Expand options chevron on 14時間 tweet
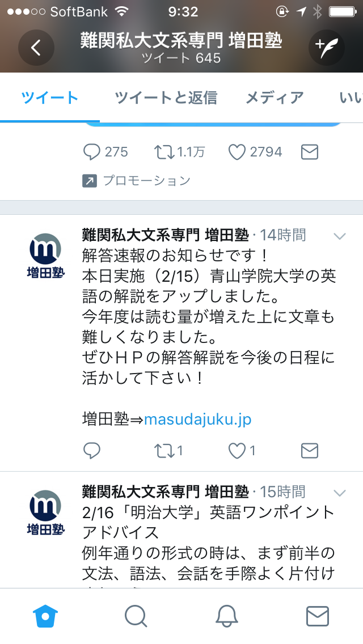The image size is (363, 644). (x=340, y=236)
